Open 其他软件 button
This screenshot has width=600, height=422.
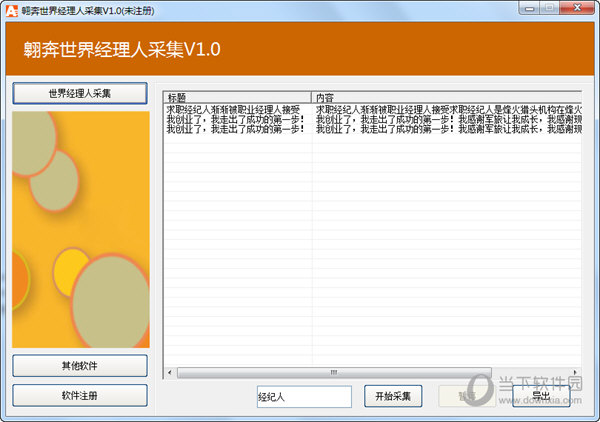coord(80,366)
